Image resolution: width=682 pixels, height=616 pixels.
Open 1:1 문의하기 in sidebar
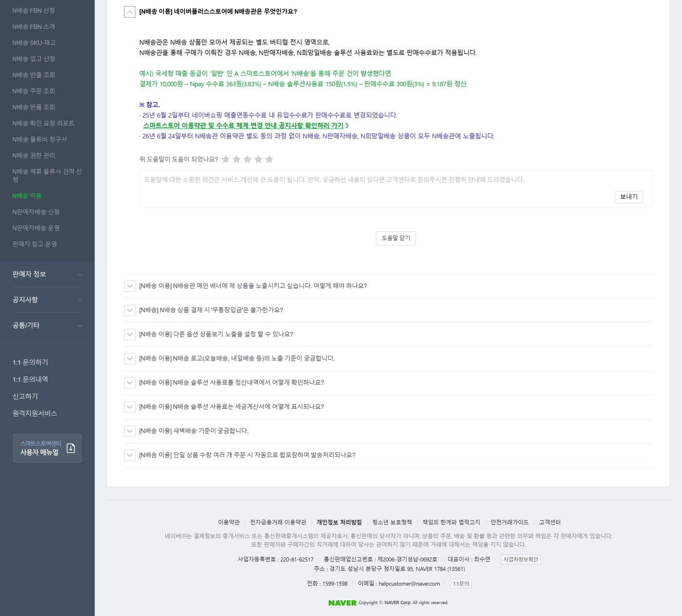coord(30,363)
